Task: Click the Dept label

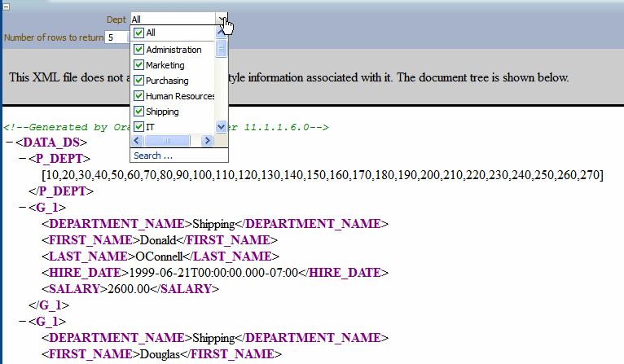Action: tap(116, 20)
